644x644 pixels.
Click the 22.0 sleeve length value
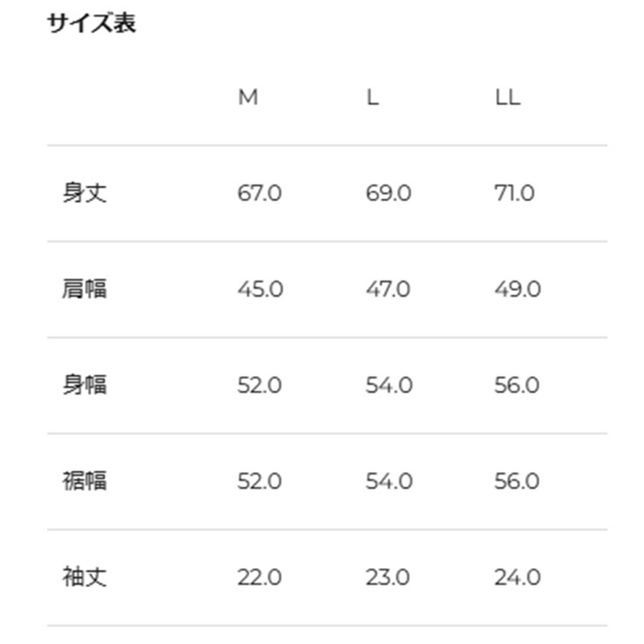point(259,577)
